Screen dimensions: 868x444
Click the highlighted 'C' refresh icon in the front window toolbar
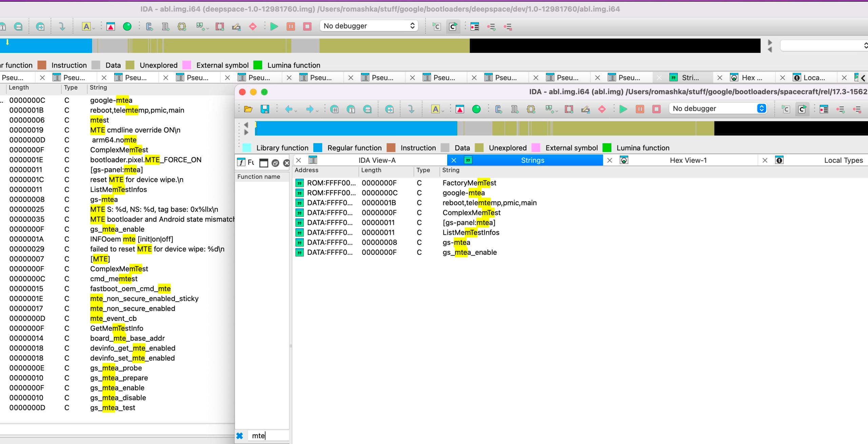pyautogui.click(x=803, y=109)
